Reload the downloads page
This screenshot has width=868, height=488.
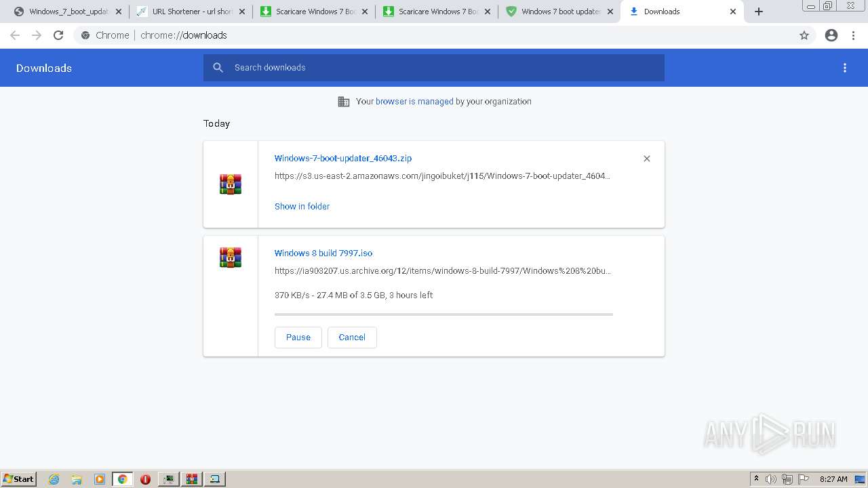tap(58, 35)
